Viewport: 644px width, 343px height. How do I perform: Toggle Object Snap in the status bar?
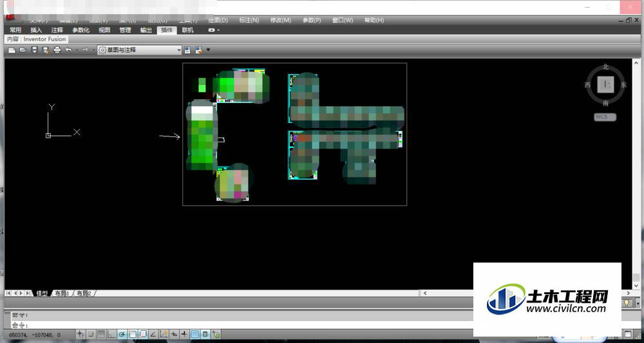pyautogui.click(x=133, y=335)
